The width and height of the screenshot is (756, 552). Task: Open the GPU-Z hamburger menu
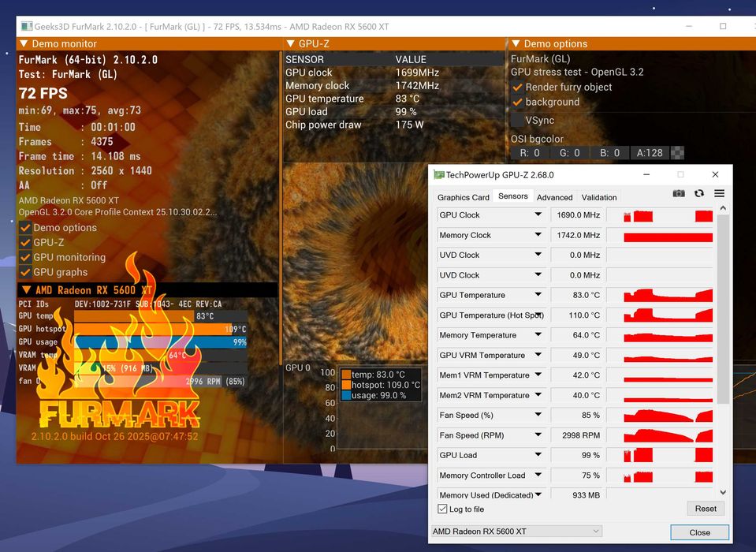click(x=720, y=193)
